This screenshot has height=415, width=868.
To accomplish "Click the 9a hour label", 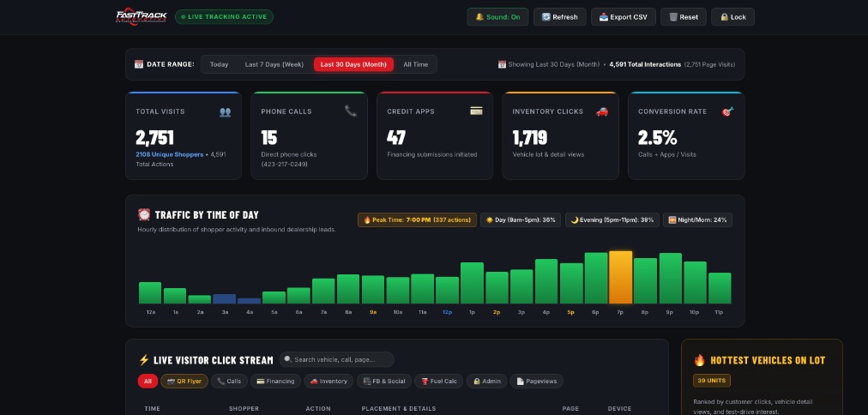I will (373, 312).
